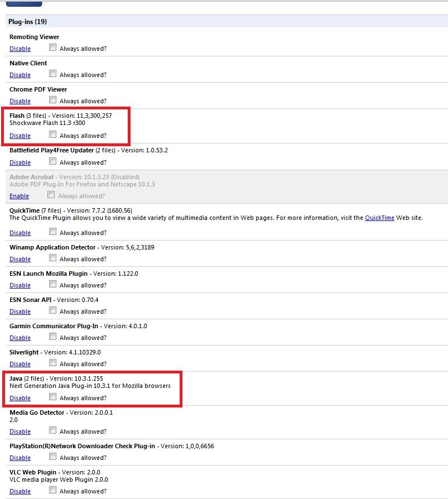The image size is (448, 499).
Task: Select the Flash version 11,3,300,257 text
Action: tap(82, 116)
